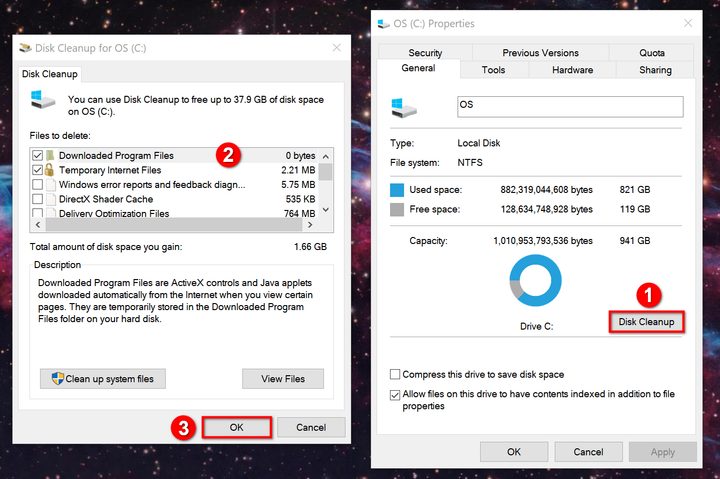
Task: Click the 1.66 GB total gain value
Action: (310, 247)
